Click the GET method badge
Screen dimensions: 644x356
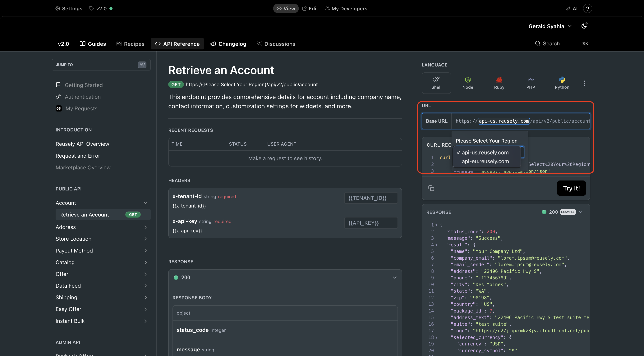click(x=176, y=84)
